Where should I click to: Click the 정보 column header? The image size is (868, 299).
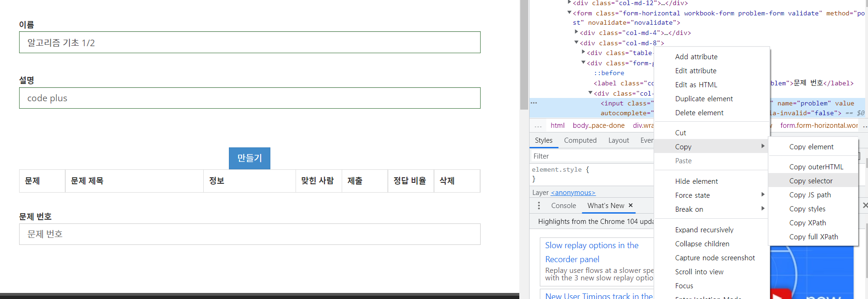coord(249,181)
